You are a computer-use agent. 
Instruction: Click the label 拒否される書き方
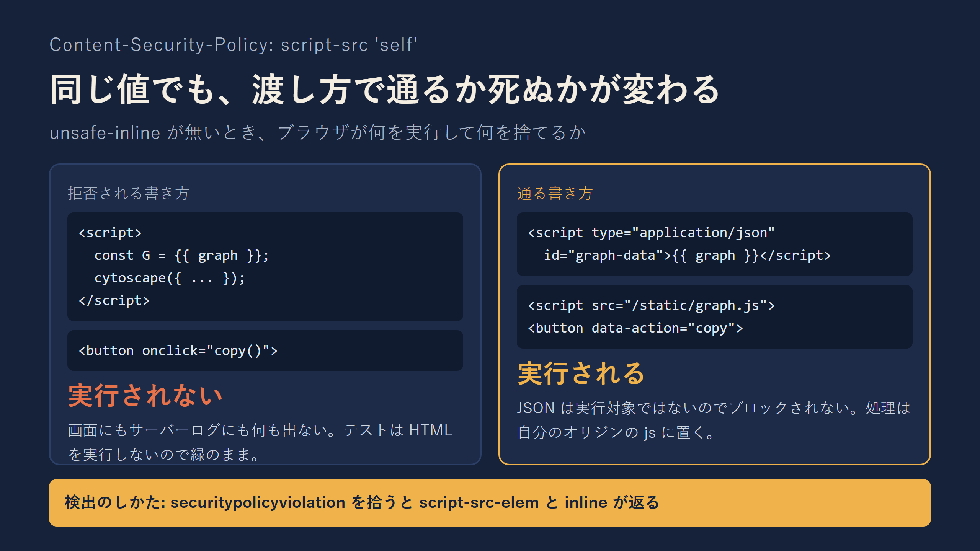point(129,193)
